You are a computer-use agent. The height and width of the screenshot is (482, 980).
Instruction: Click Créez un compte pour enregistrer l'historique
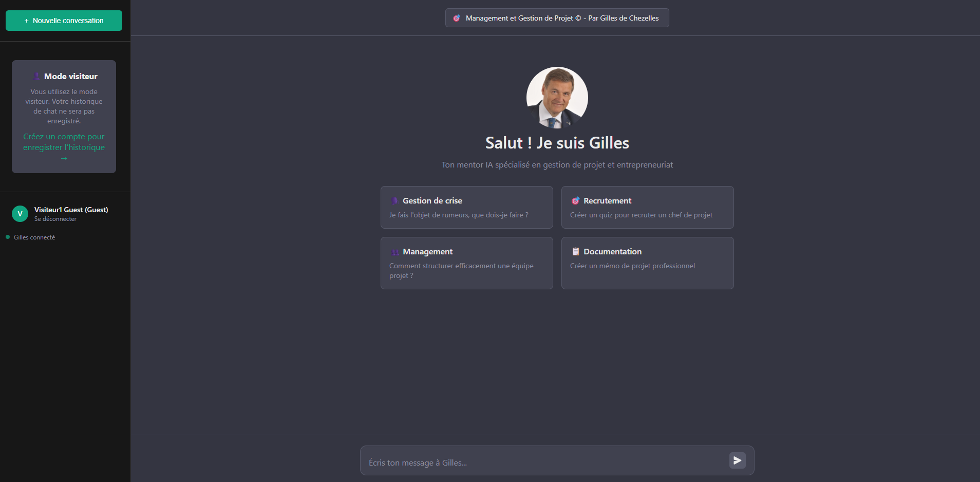pyautogui.click(x=63, y=142)
